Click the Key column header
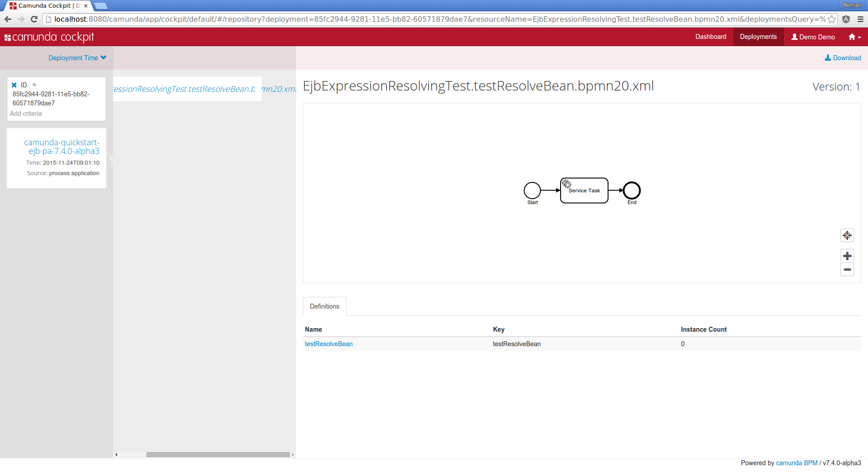 (x=499, y=329)
